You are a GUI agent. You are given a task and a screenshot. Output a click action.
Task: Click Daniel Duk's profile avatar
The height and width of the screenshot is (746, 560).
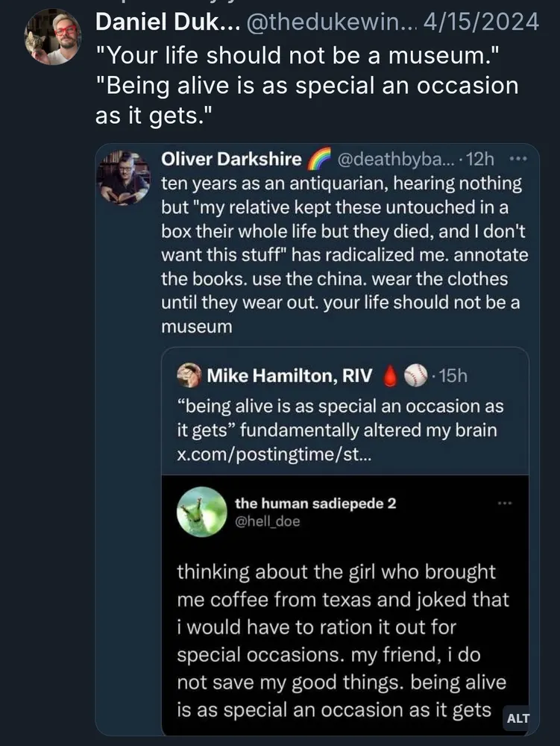(x=54, y=37)
